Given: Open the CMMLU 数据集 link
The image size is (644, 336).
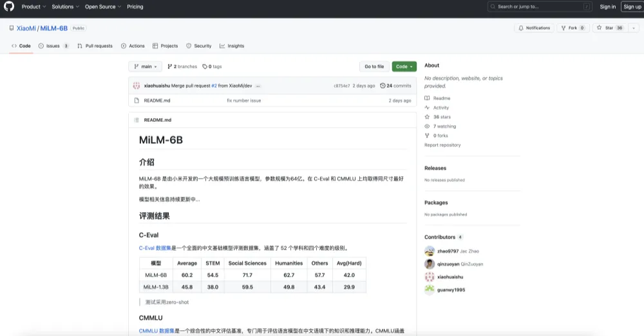Looking at the screenshot, I should 156,331.
